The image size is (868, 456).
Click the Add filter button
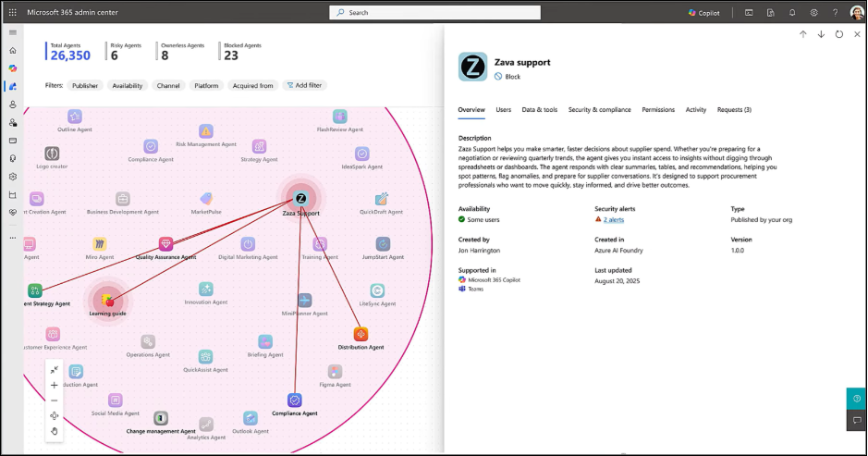304,85
